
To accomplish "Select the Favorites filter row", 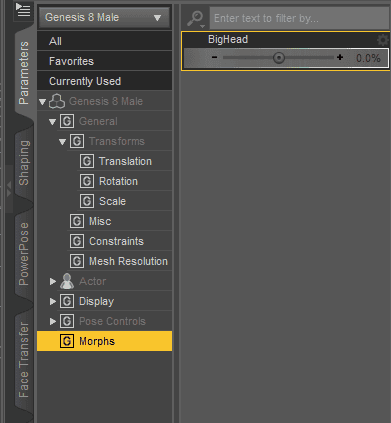I will coord(104,61).
